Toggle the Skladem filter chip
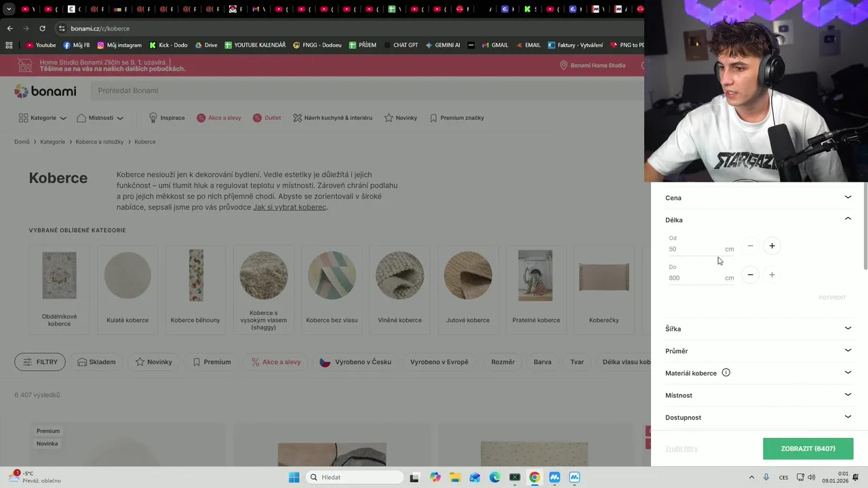This screenshot has height=488, width=868. (96, 362)
